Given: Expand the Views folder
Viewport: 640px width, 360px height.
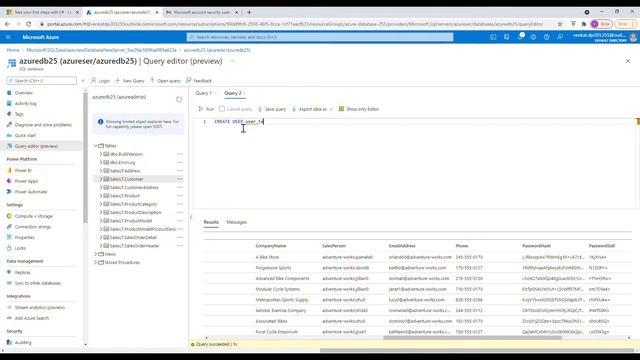Looking at the screenshot, I should 96,254.
